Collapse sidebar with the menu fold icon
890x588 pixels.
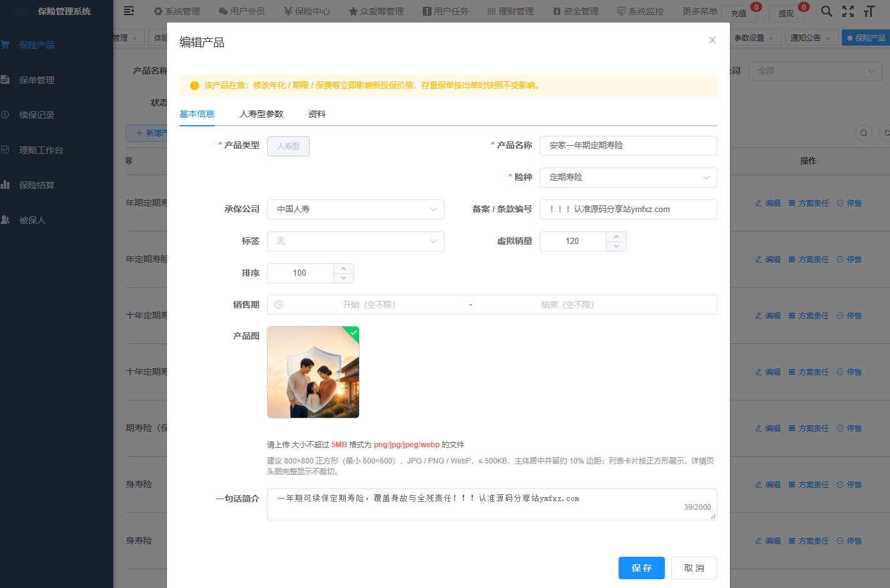[129, 11]
